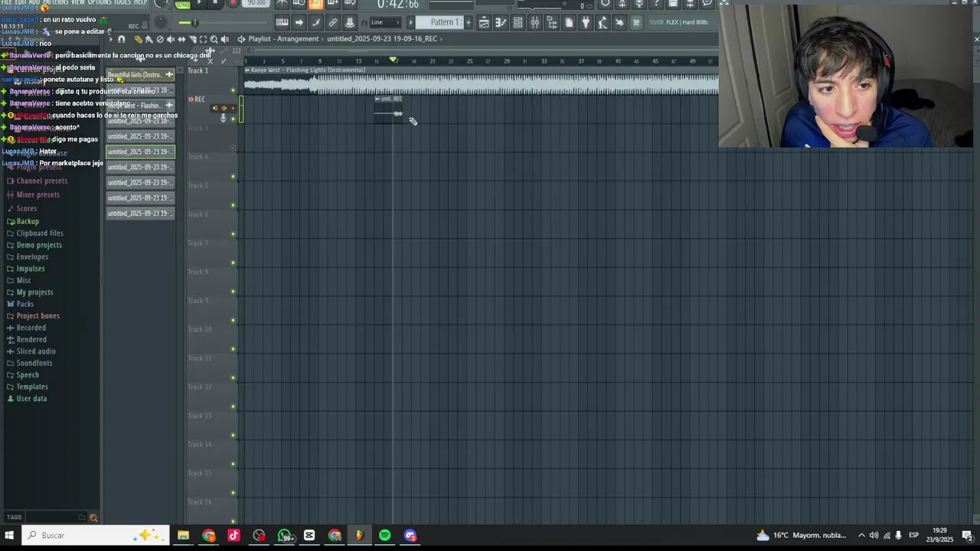Switch the SONG/pattern mode toggle

point(182,5)
